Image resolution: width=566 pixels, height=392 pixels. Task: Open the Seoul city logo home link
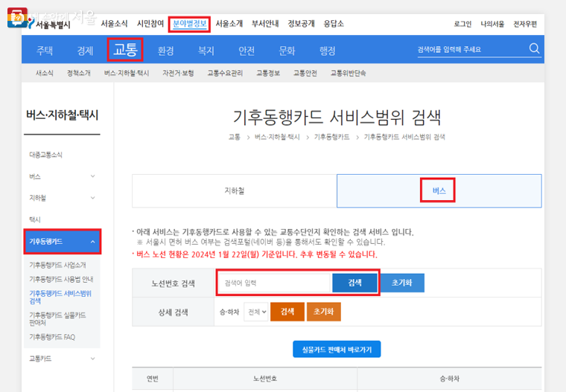[49, 25]
